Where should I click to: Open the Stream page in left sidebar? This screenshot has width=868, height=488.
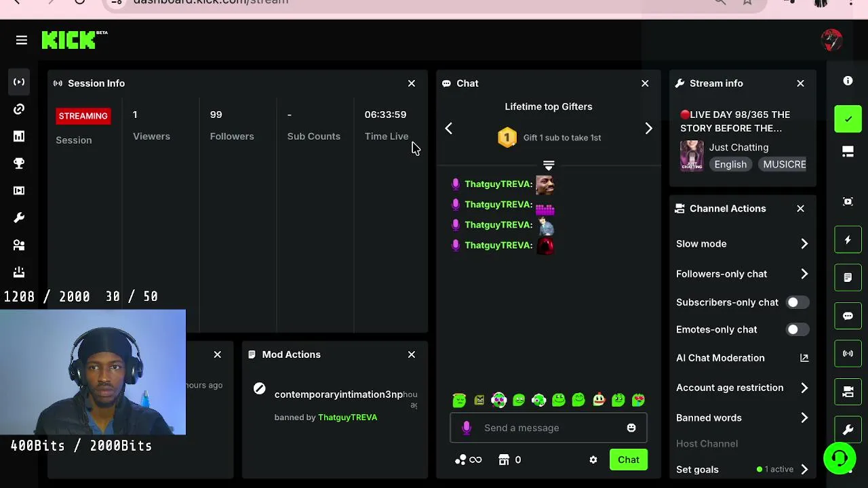[x=19, y=82]
